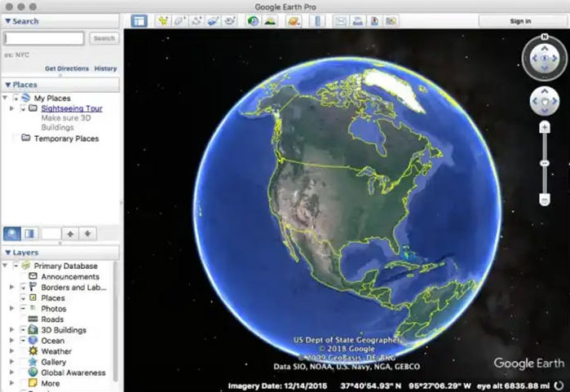Click the Move joystick up arrow
The image size is (570, 392).
[x=544, y=91]
